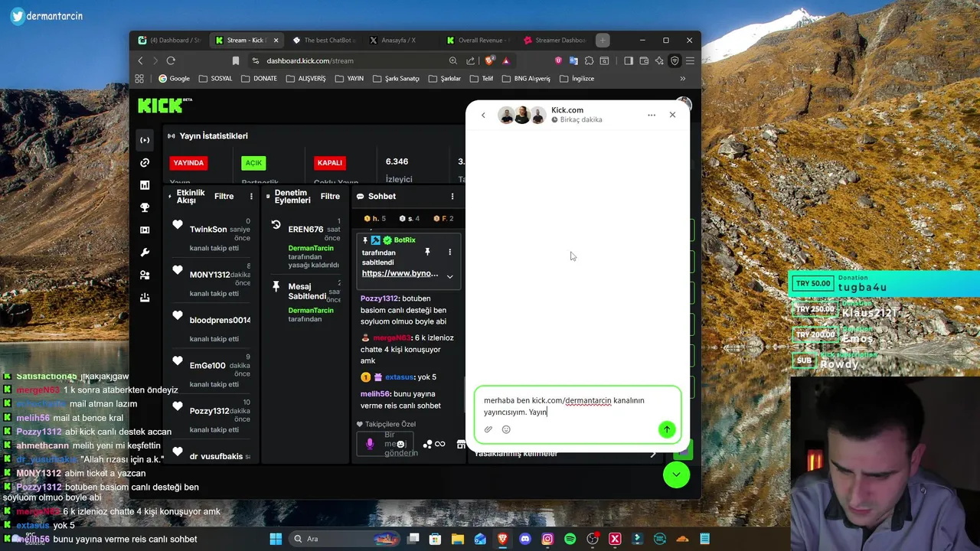Open the link icon in Kick sidebar
This screenshot has width=980, height=551.
(145, 162)
